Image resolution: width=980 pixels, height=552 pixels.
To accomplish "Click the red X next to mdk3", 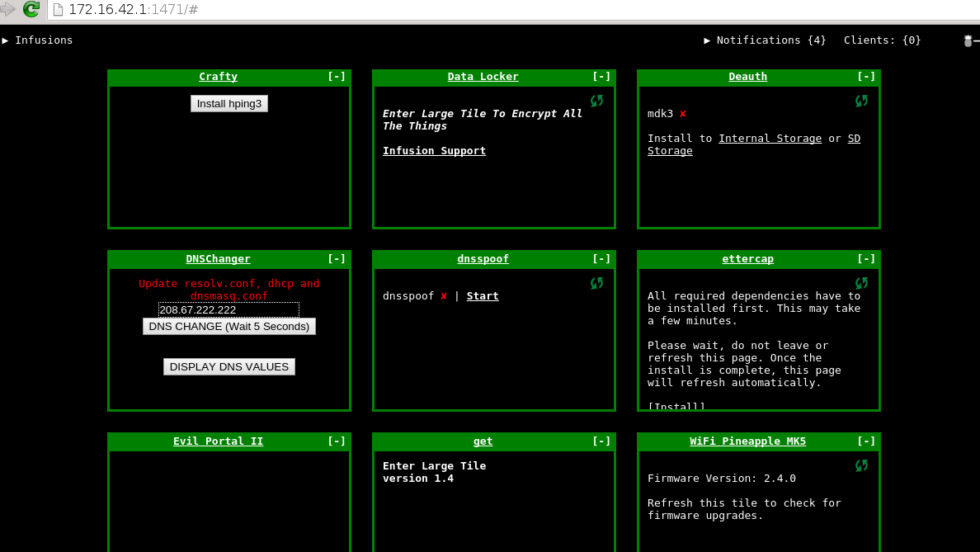I will (682, 114).
